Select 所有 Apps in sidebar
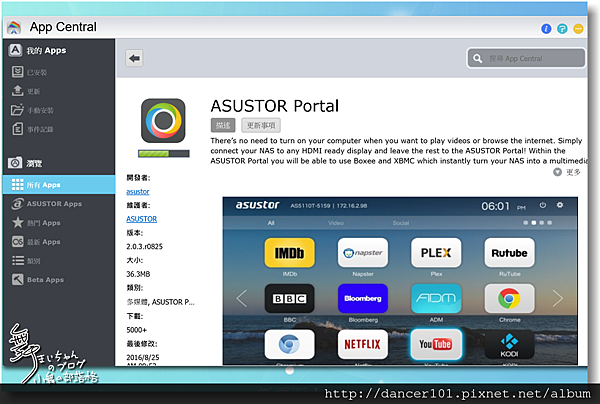This screenshot has height=404, width=600. [59, 185]
